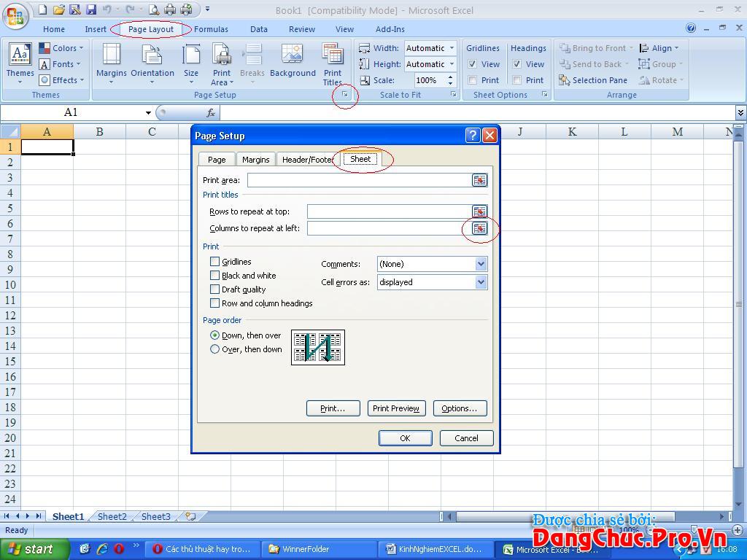Open the Office Button menu
747x560 pixels.
15,15
